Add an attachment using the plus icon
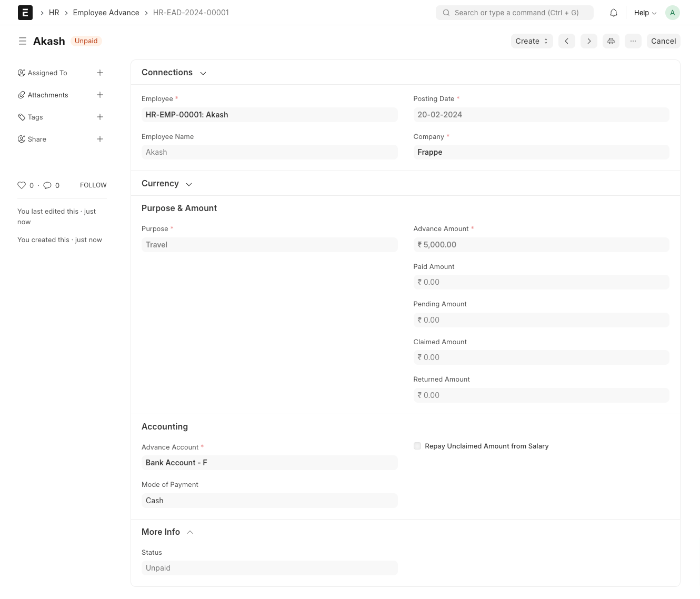700x599 pixels. point(100,95)
